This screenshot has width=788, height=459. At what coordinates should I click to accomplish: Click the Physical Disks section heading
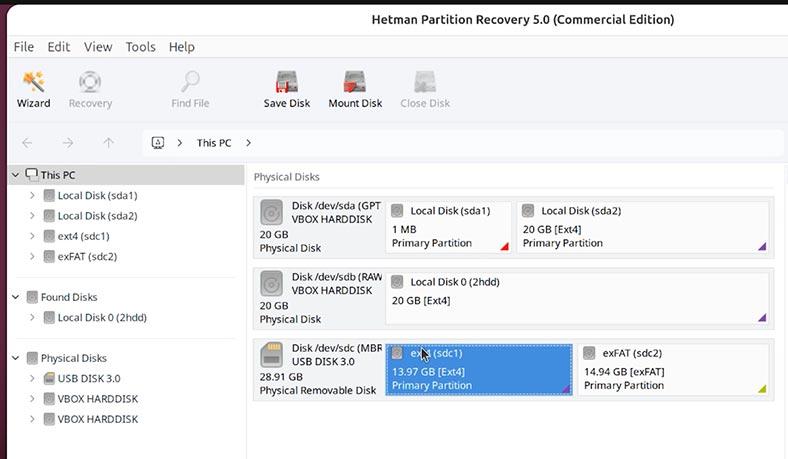tap(286, 177)
